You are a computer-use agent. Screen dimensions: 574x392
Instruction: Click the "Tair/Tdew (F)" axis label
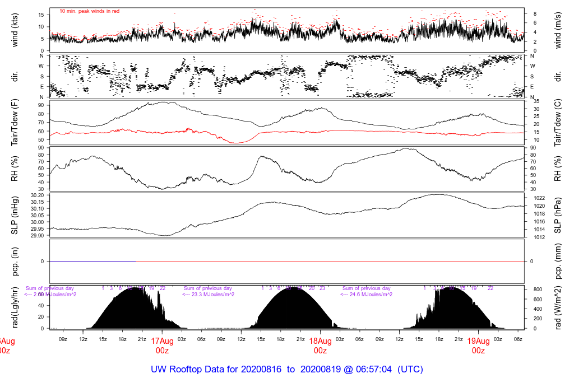(x=15, y=123)
